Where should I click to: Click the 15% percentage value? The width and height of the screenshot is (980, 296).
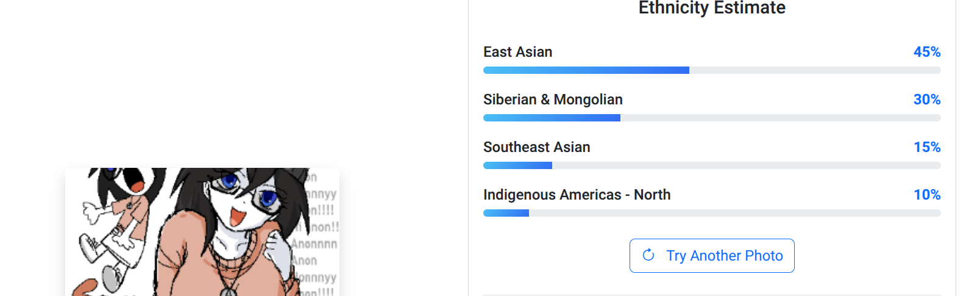tap(926, 147)
